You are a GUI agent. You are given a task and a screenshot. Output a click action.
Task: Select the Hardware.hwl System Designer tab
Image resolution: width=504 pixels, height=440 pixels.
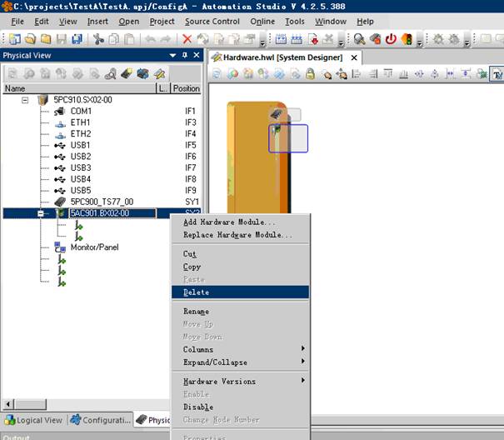283,57
